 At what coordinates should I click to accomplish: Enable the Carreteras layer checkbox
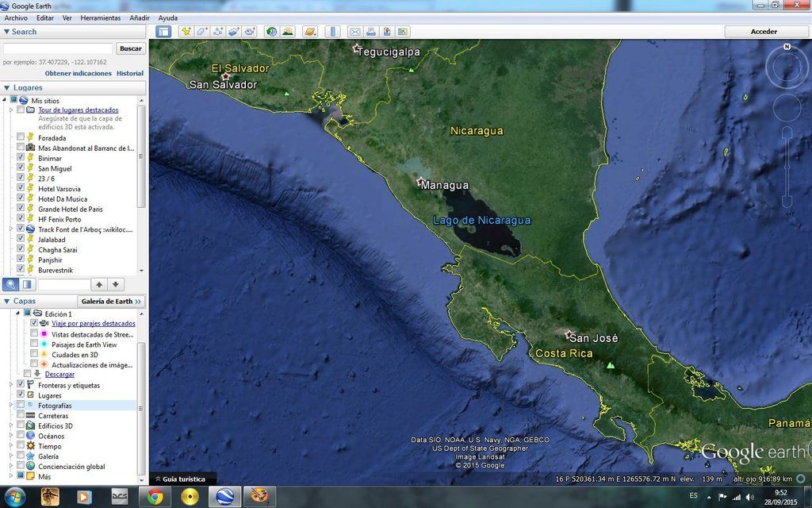pyautogui.click(x=21, y=416)
